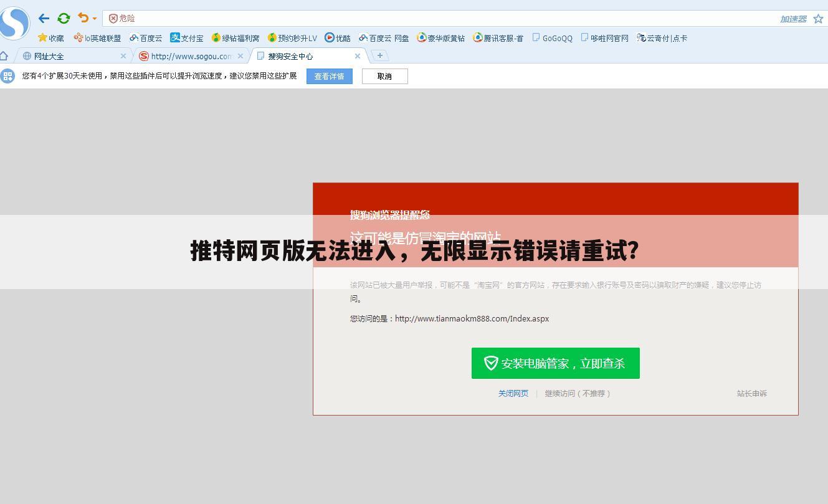Click the 站长申诉 link
The height and width of the screenshot is (504, 828).
tap(752, 394)
